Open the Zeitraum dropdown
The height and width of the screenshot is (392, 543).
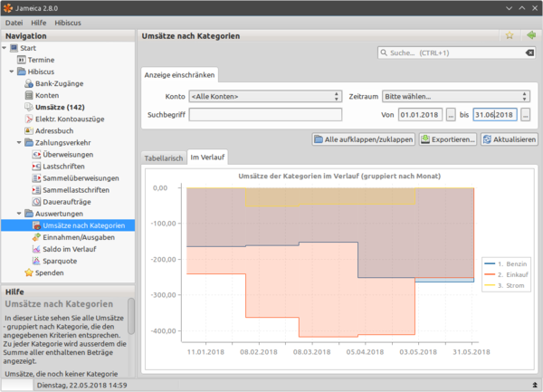pyautogui.click(x=455, y=96)
